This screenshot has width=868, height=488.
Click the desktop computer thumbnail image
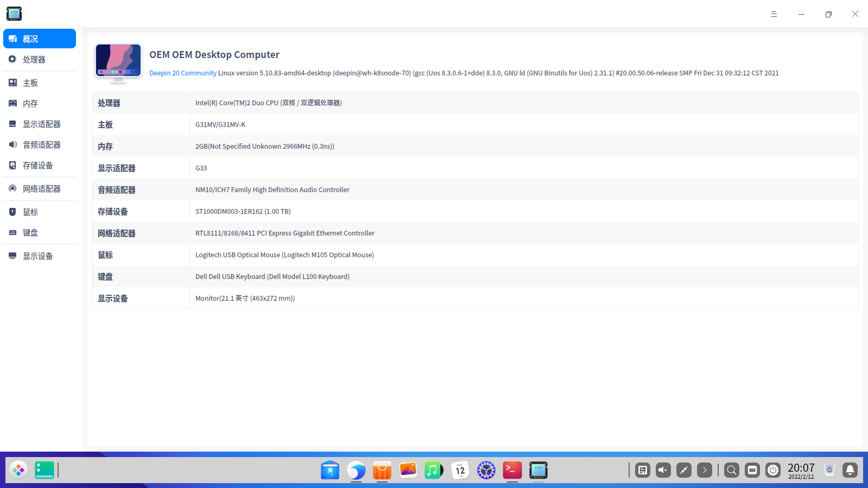[118, 63]
